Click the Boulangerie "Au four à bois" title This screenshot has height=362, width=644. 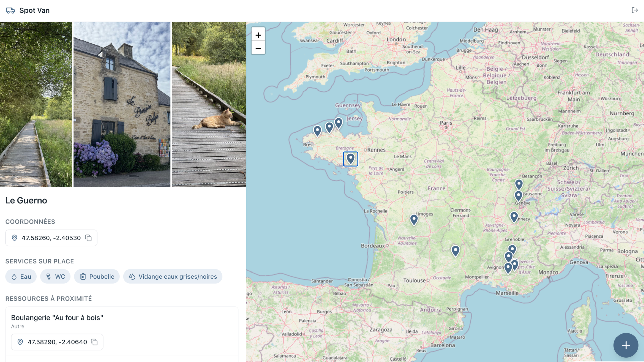click(57, 318)
